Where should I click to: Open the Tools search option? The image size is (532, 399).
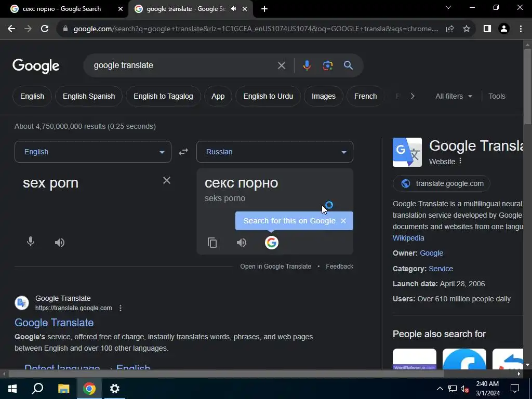[x=497, y=96]
